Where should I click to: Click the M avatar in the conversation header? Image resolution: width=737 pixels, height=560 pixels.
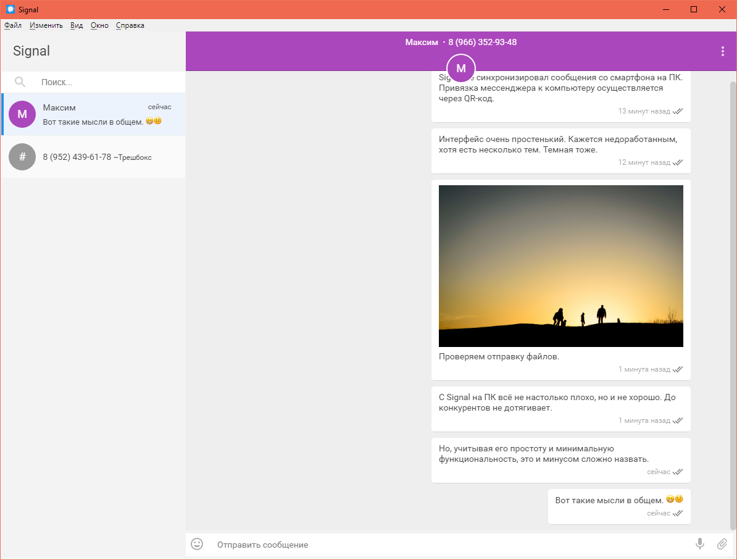pyautogui.click(x=461, y=69)
